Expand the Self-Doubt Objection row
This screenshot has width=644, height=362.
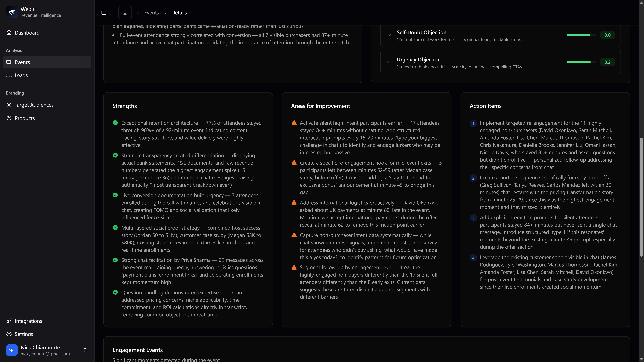389,35
